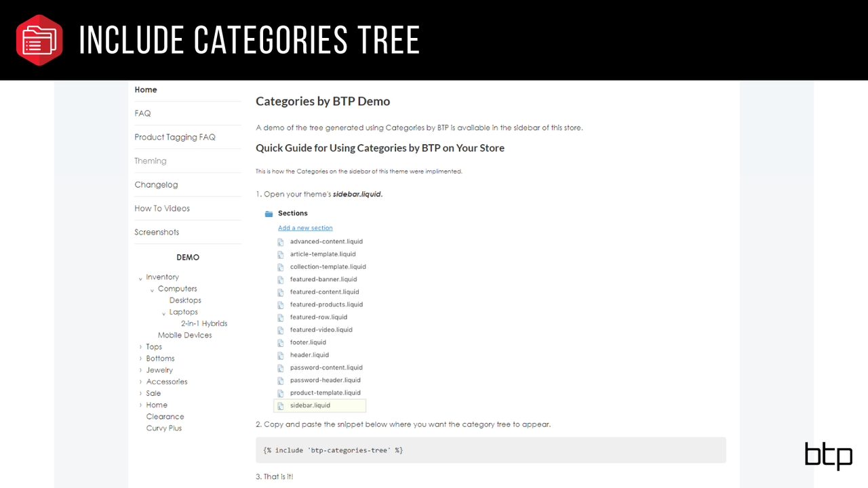Click the Add a new section link

click(x=305, y=228)
